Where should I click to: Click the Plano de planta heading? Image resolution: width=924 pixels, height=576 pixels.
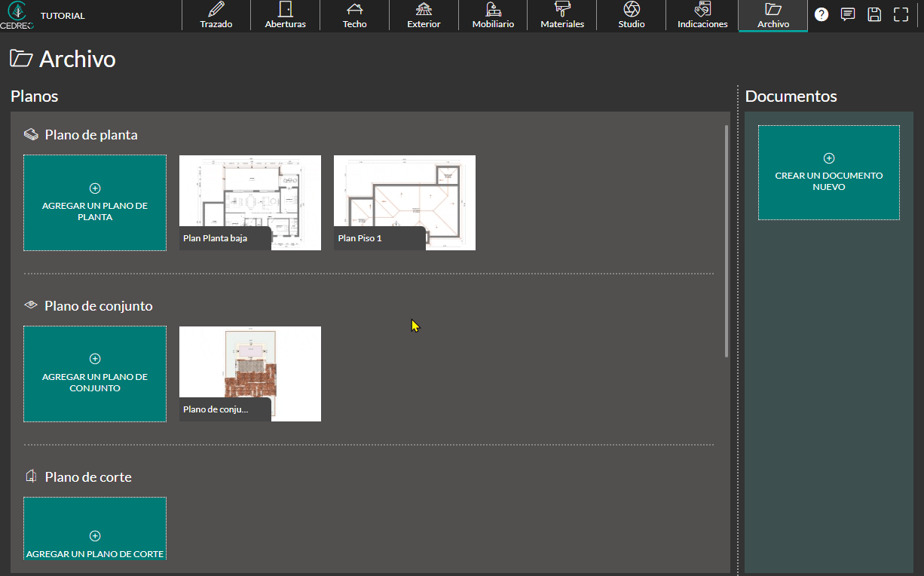click(91, 135)
